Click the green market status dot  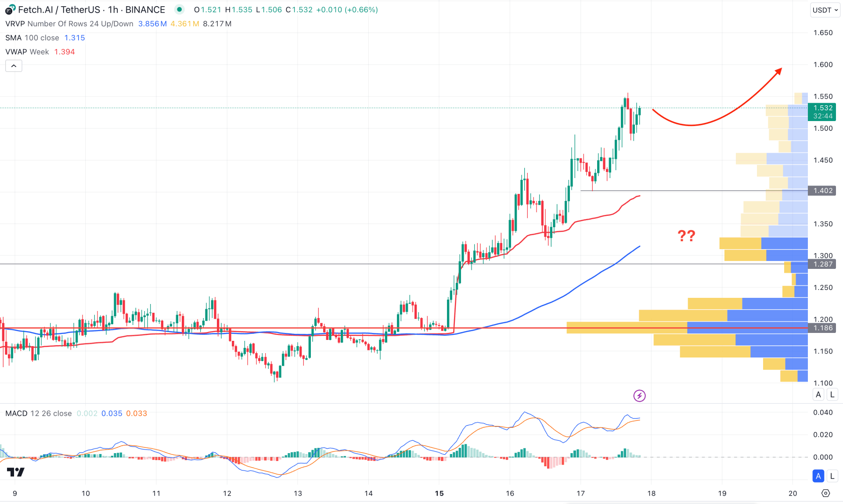(x=179, y=9)
